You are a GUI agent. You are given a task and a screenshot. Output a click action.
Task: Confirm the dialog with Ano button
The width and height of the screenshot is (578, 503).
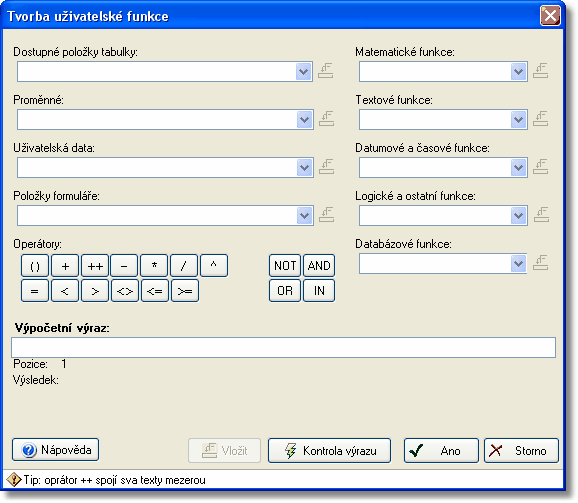point(441,450)
